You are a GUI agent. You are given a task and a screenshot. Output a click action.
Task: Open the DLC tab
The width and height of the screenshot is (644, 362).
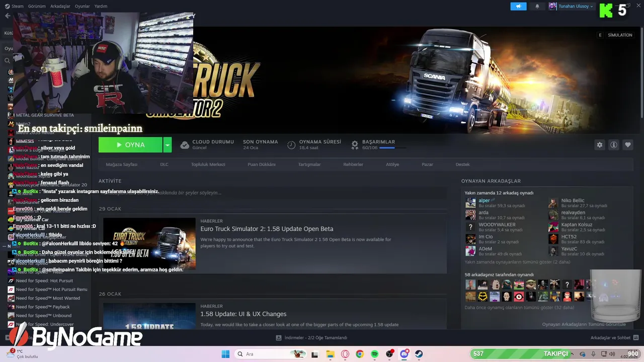(x=164, y=164)
